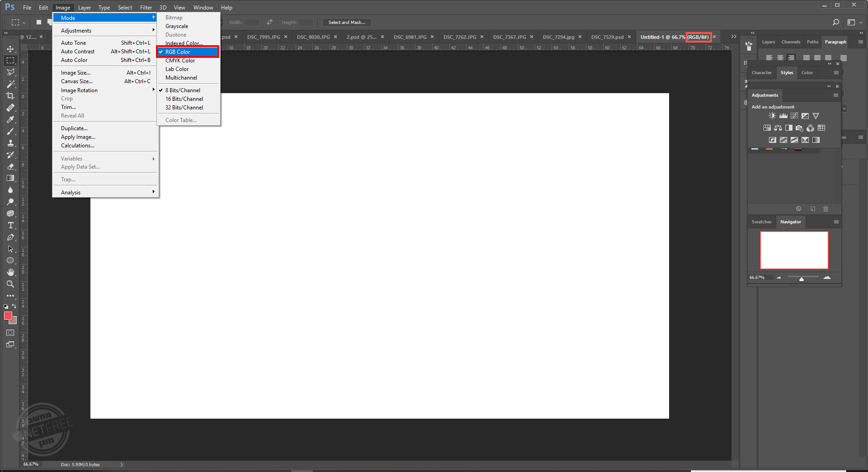The width and height of the screenshot is (868, 472).
Task: Select the Gradient tool
Action: tap(10, 178)
